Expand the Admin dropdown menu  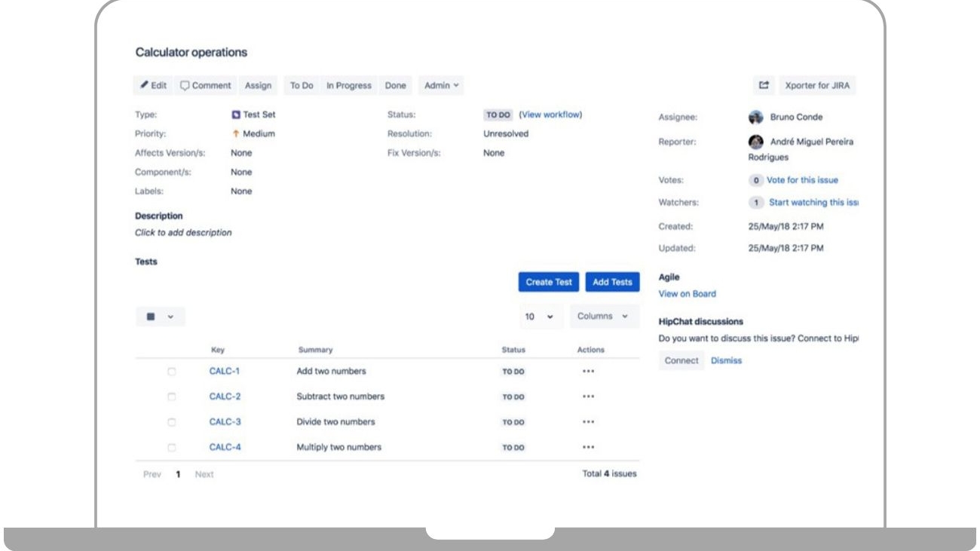pyautogui.click(x=442, y=86)
